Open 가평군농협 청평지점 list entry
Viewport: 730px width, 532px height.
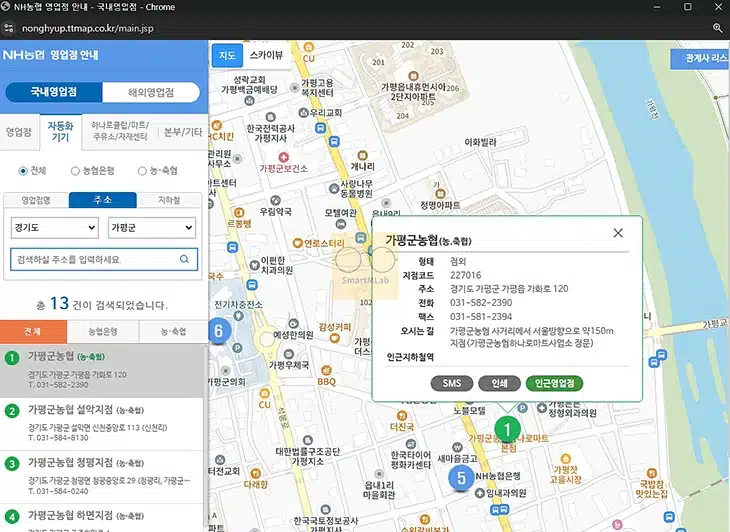(102, 477)
